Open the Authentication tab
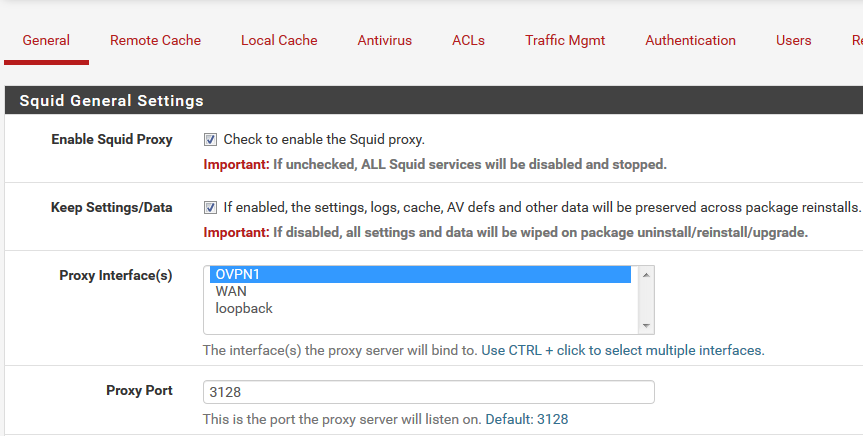 coord(690,41)
